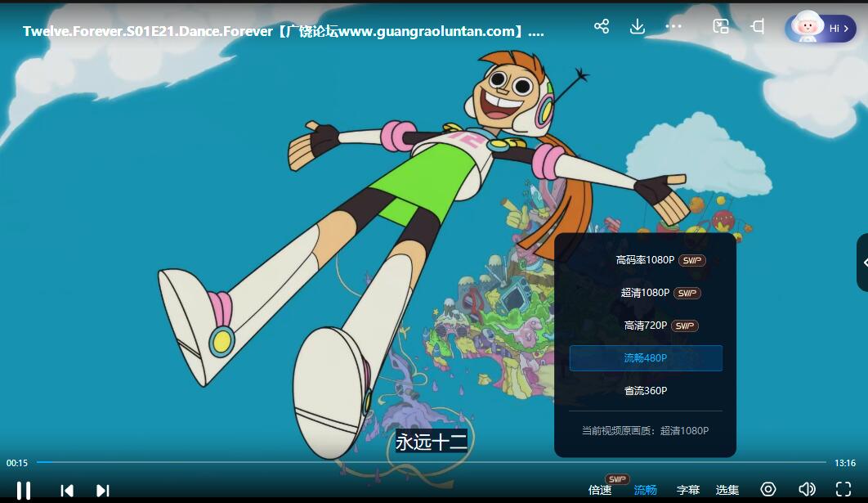Screen dimensions: 868x503
Task: Choose the highlighted 流畅480P quality
Action: point(646,358)
